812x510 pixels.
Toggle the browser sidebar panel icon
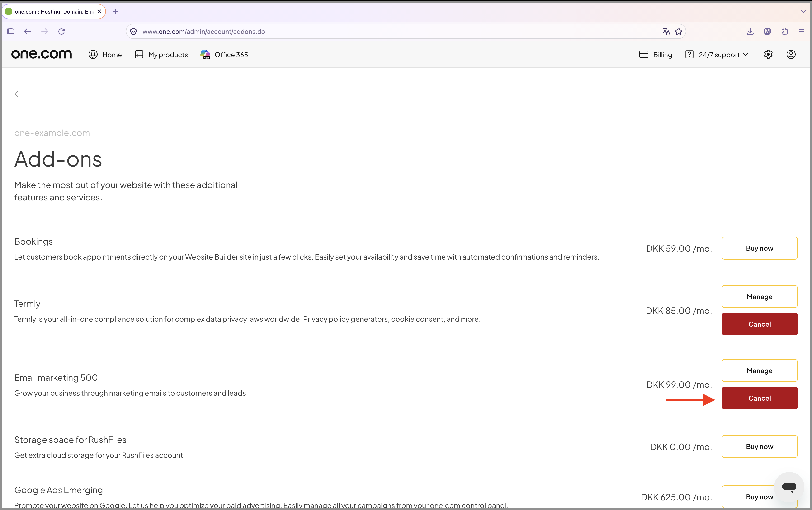click(x=10, y=31)
